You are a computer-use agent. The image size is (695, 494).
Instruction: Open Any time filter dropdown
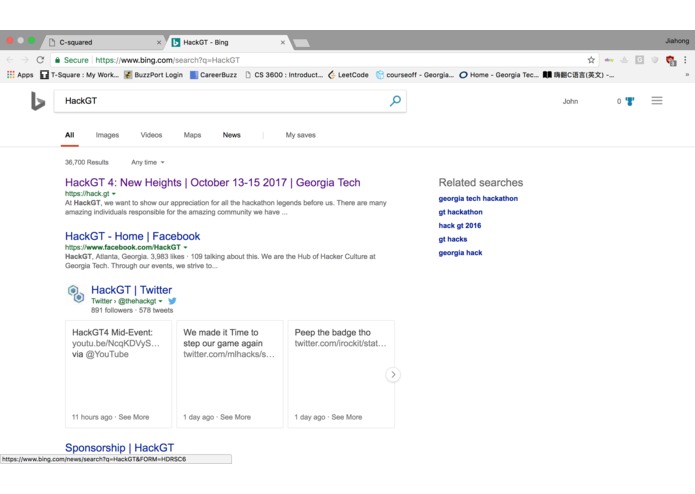click(x=148, y=163)
